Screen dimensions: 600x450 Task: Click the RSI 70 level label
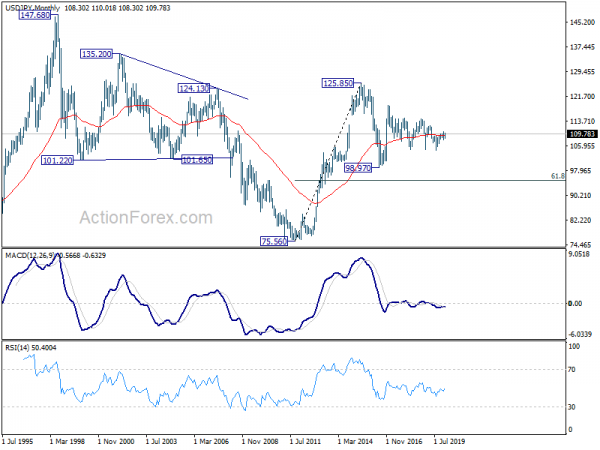click(x=572, y=370)
